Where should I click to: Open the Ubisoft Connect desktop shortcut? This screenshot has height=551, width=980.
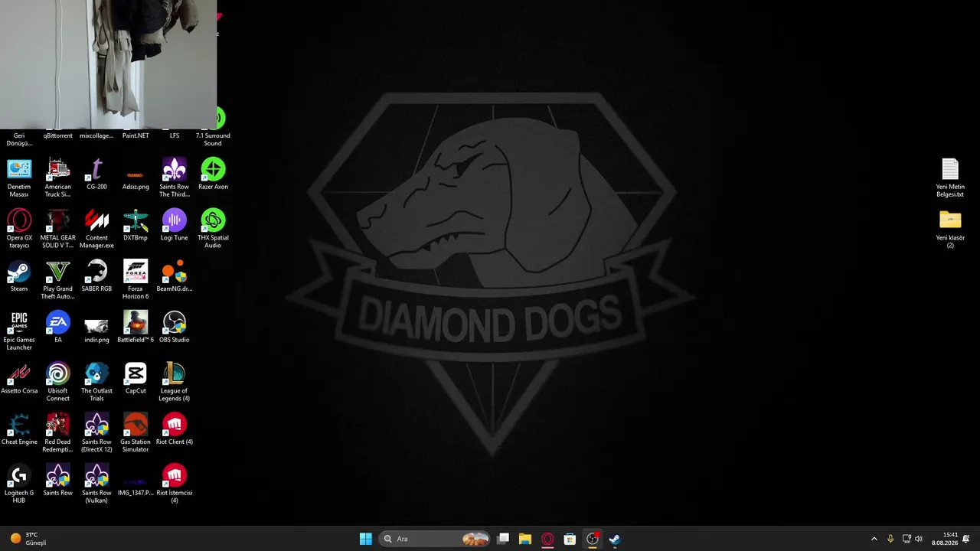(58, 383)
